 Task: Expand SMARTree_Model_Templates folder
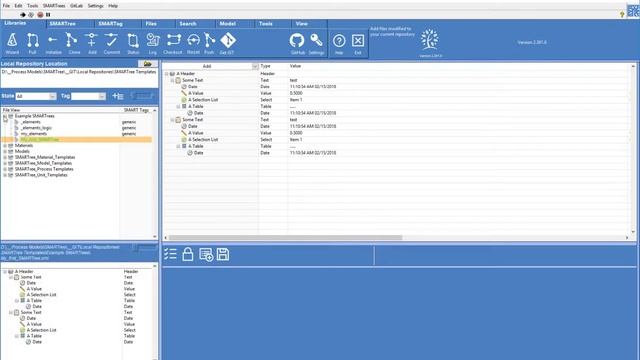tap(5, 163)
